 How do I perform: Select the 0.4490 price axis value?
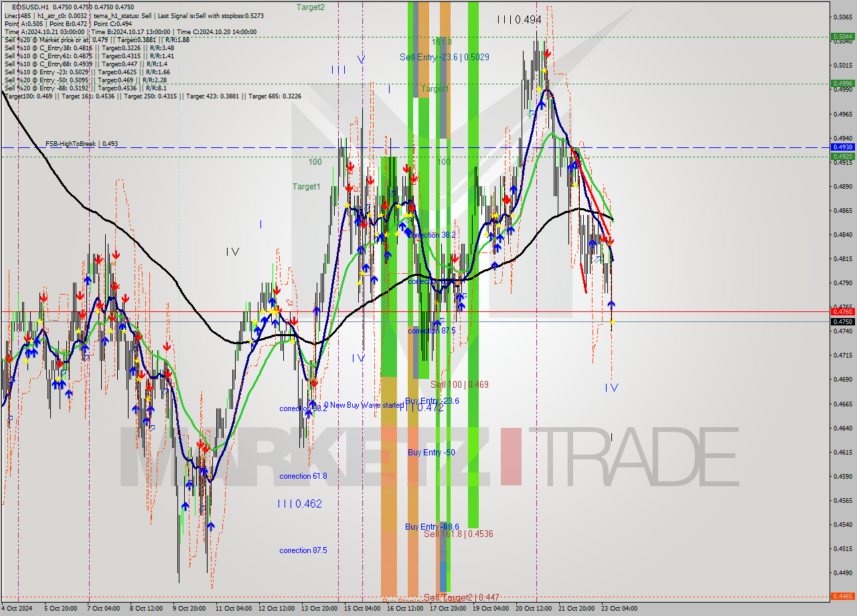click(842, 572)
